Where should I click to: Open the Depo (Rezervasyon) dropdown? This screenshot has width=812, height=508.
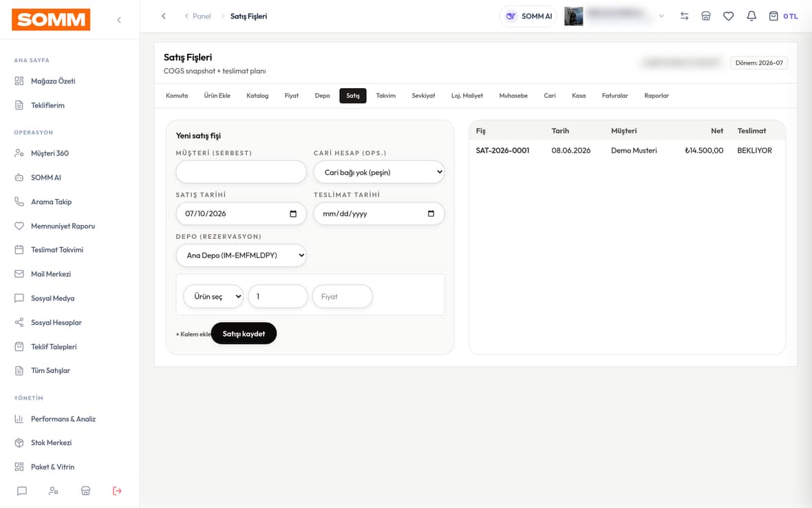(242, 255)
